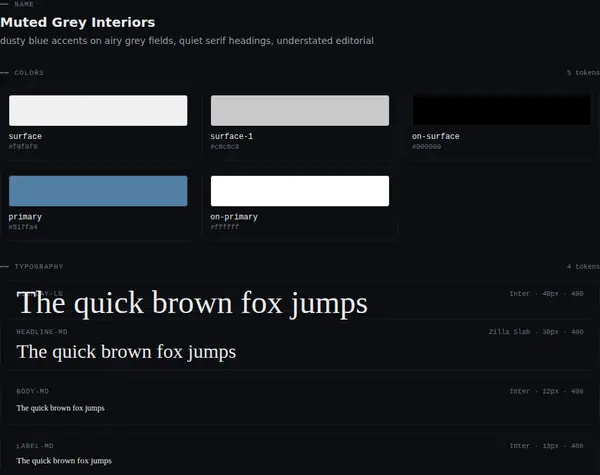Click the headline-md sample sentence
This screenshot has height=475, width=600.
click(x=126, y=352)
